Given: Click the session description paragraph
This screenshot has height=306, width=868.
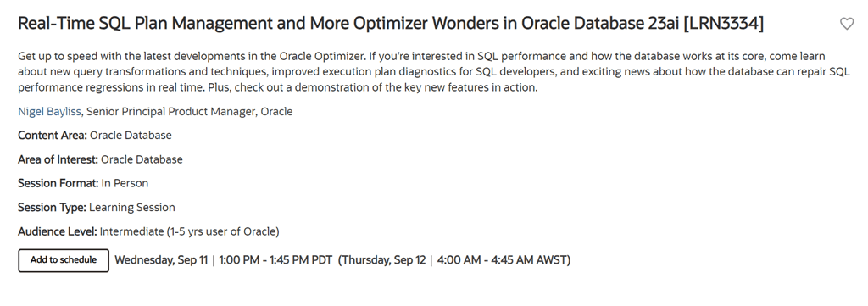Looking at the screenshot, I should [x=433, y=72].
